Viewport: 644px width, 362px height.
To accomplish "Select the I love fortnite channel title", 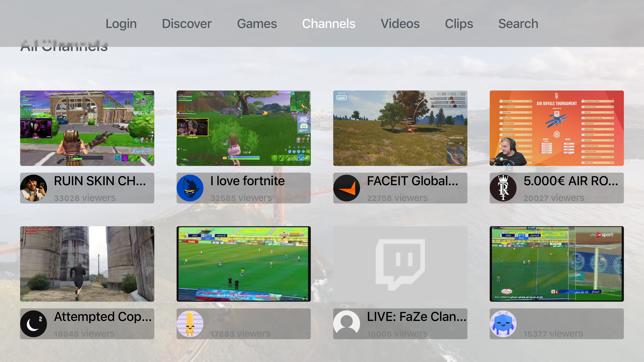I will tap(248, 181).
